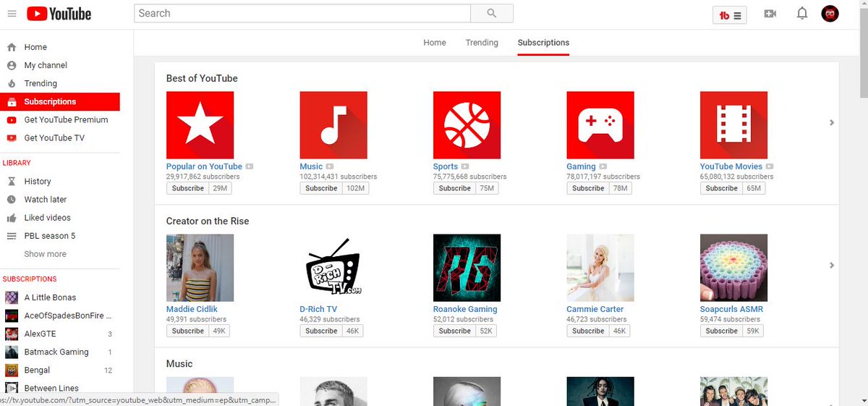Subscribe to the Music channel
Screen dimensions: 868x406
tap(322, 188)
